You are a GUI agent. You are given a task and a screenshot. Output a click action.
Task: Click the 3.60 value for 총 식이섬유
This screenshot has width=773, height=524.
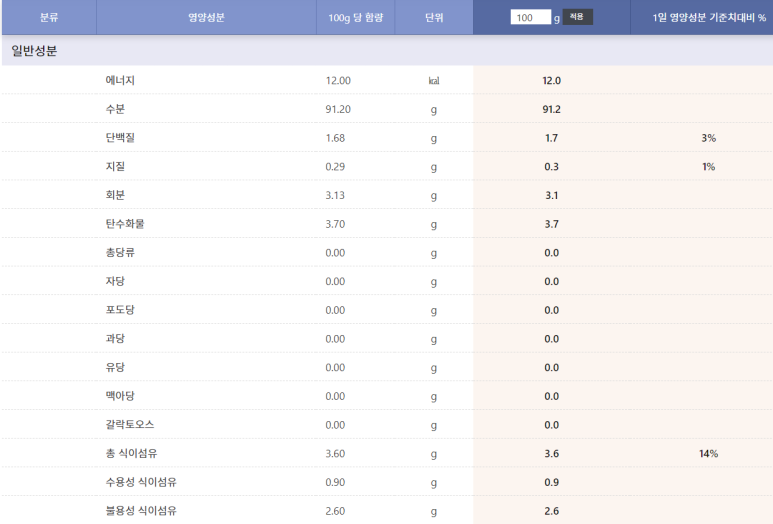(335, 454)
